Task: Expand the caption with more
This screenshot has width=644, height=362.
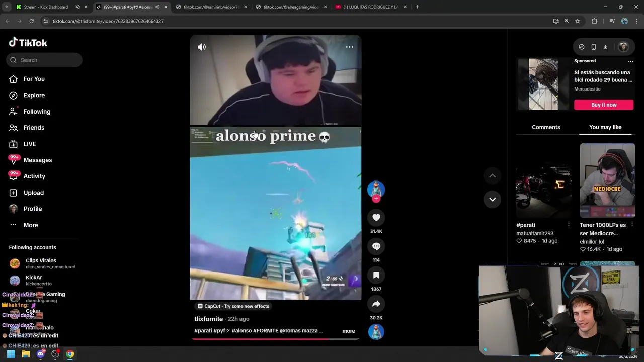Action: coord(349,331)
